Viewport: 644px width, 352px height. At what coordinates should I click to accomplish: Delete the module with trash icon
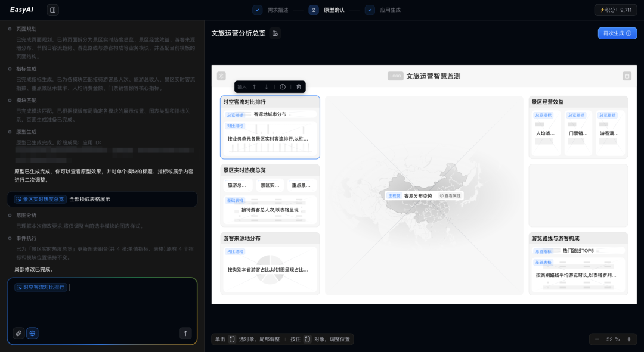299,86
